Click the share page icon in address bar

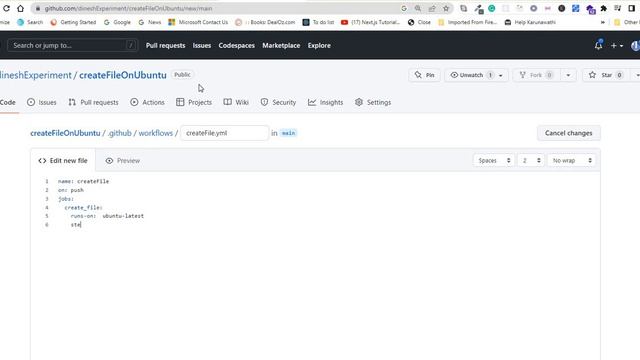432,8
